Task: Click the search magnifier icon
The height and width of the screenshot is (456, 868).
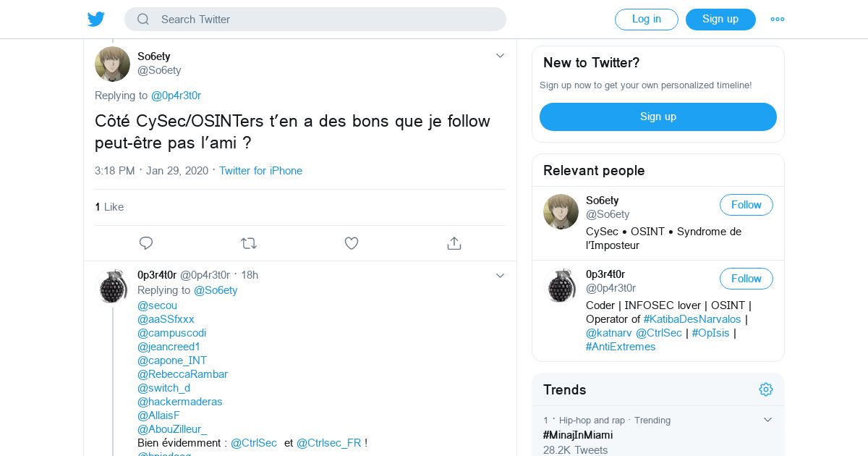Action: coord(143,20)
